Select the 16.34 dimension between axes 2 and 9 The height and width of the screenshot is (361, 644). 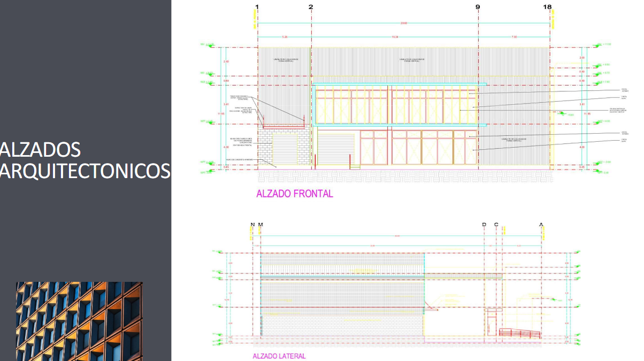pyautogui.click(x=395, y=37)
